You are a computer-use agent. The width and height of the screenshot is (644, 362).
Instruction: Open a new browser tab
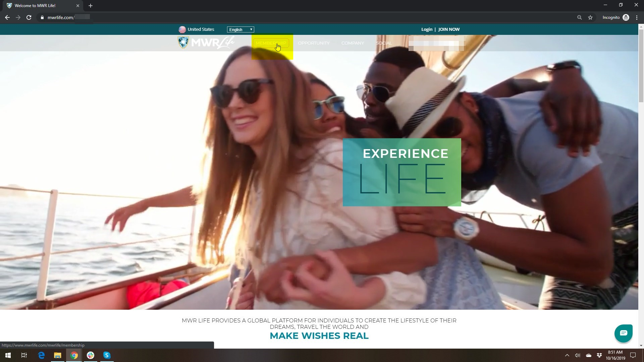pos(91,6)
